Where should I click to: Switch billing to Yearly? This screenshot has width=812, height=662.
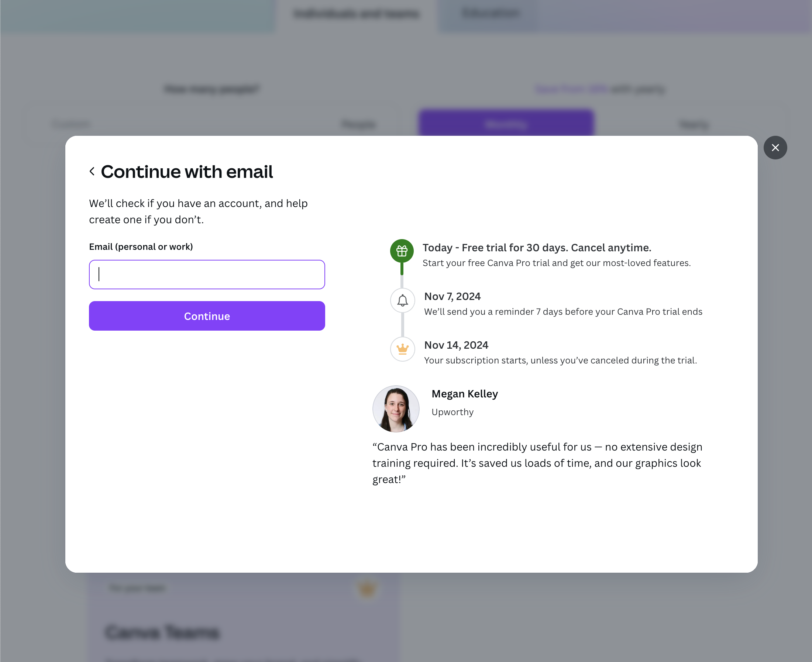(x=694, y=124)
